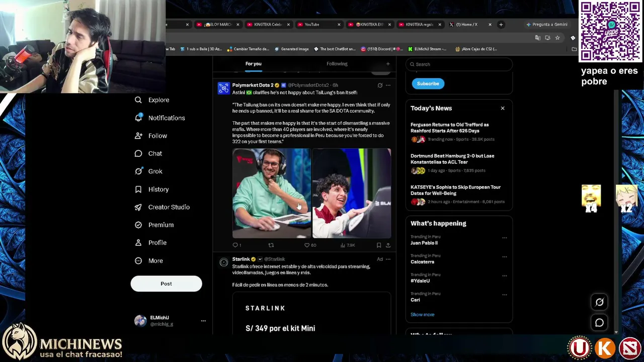
Task: Click translate page icon in address bar
Action: [x=538, y=38]
